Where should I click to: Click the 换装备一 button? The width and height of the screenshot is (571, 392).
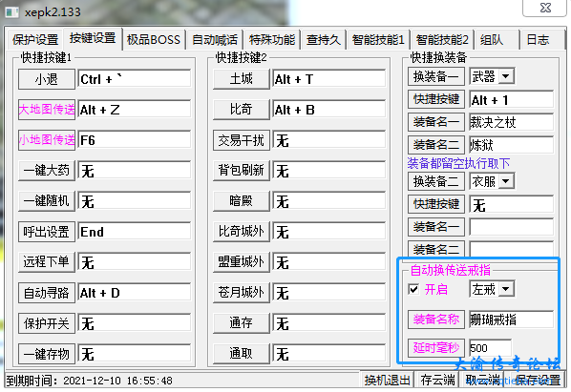tap(436, 76)
